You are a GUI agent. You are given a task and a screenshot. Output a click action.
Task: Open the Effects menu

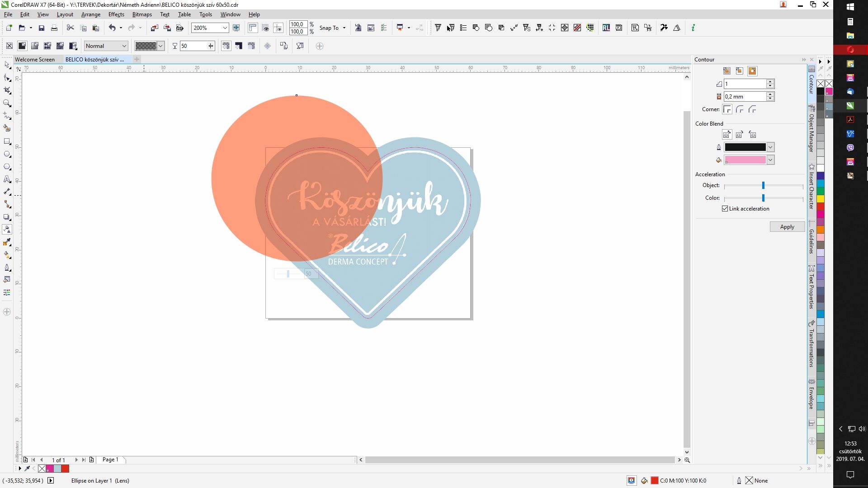116,14
